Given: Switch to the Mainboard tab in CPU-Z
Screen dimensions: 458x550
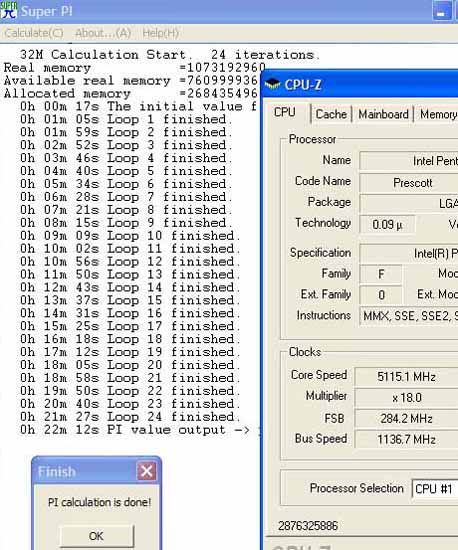Looking at the screenshot, I should tap(383, 114).
